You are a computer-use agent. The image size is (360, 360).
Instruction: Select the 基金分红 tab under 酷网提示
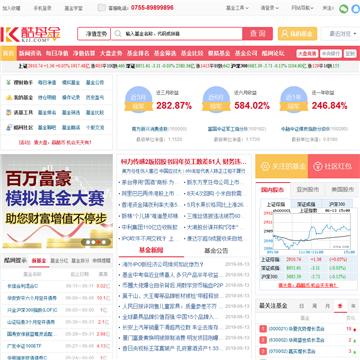coord(59,261)
